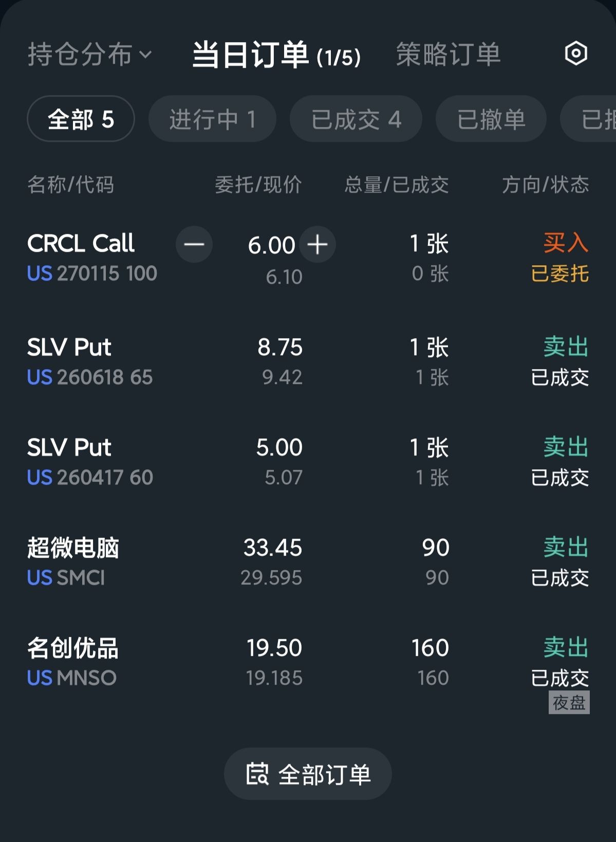Filter orders by 已成交 4

coord(356,119)
